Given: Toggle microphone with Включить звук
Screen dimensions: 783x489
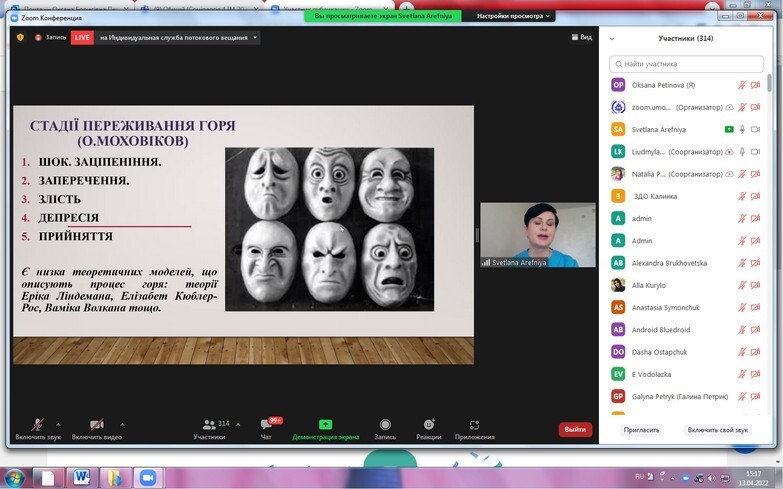Looking at the screenshot, I should coord(37,425).
